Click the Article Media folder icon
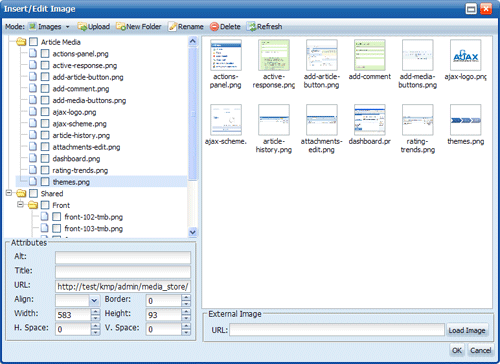 pyautogui.click(x=21, y=42)
